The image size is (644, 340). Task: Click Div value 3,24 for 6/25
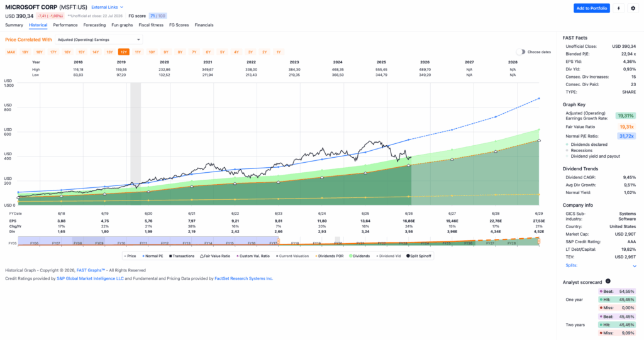coord(365,232)
